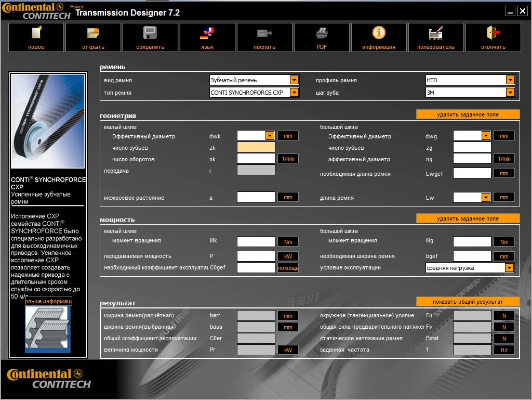Click the 'помощь' help button next to C0gef
This screenshot has width=532, height=400.
click(x=288, y=268)
